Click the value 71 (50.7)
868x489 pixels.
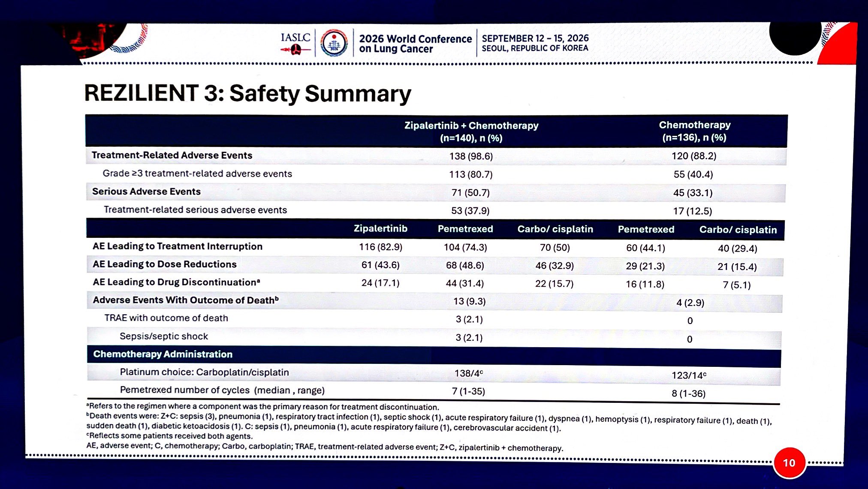(x=470, y=193)
